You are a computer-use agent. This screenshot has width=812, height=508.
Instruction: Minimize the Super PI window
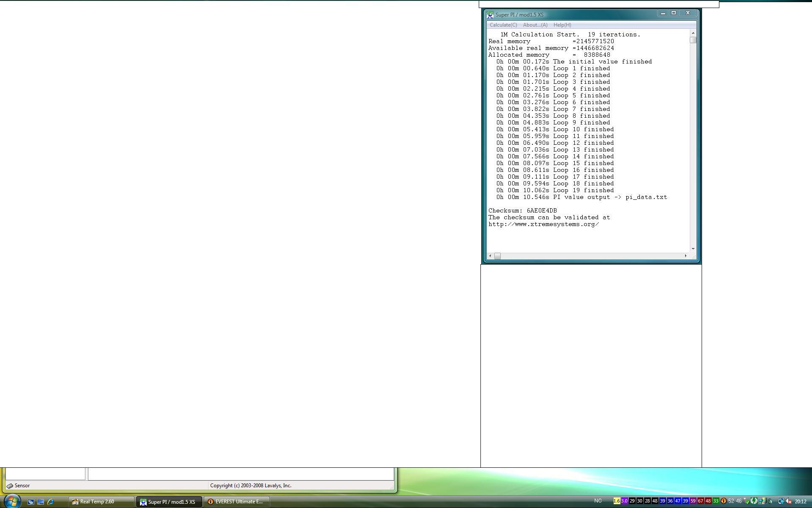coord(663,13)
